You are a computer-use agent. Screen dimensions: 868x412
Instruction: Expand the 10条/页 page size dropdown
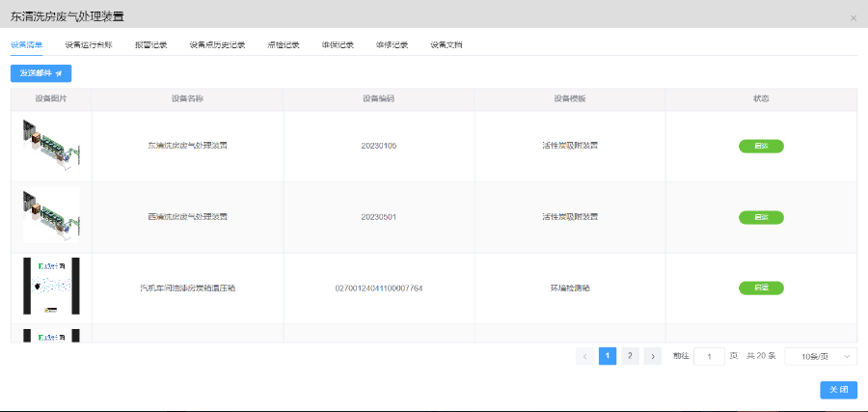coord(820,356)
